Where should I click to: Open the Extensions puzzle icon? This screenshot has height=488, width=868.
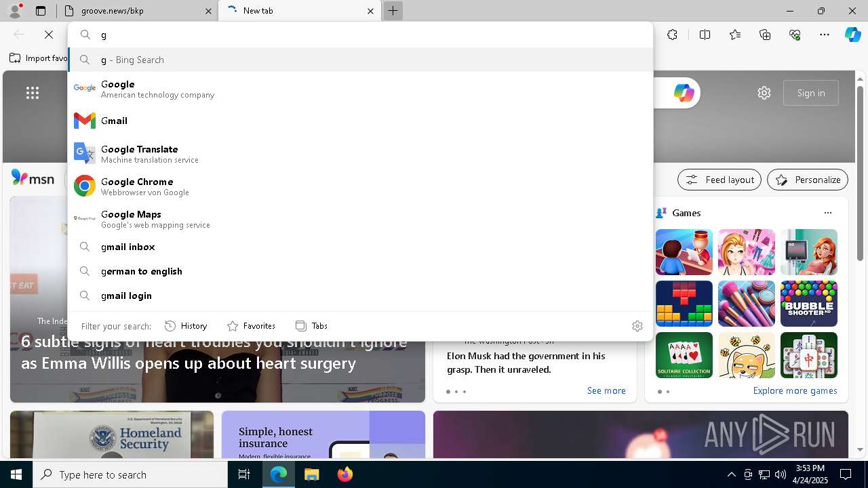click(672, 35)
